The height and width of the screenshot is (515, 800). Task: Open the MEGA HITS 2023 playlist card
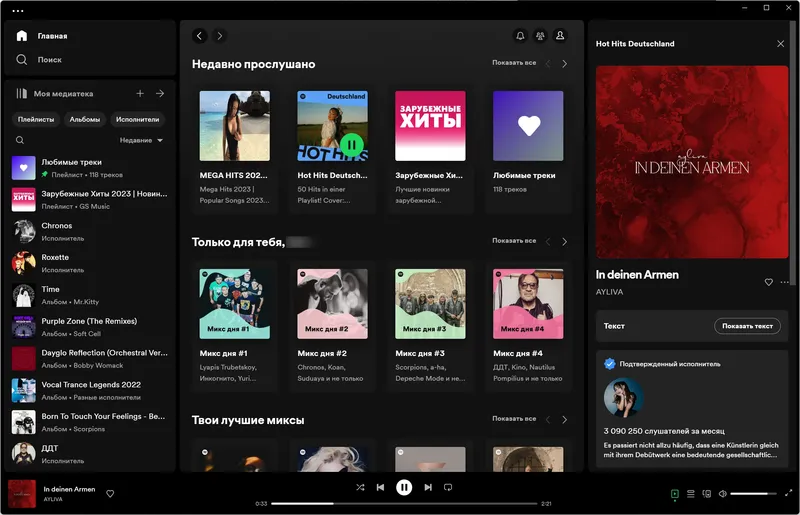click(235, 148)
